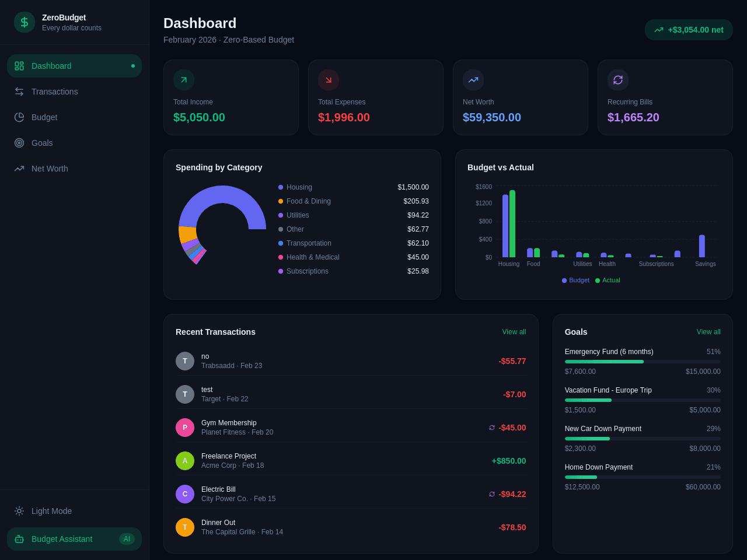Click the 'February 2026 · Zero-Based Budget' subtitle

pos(229,40)
